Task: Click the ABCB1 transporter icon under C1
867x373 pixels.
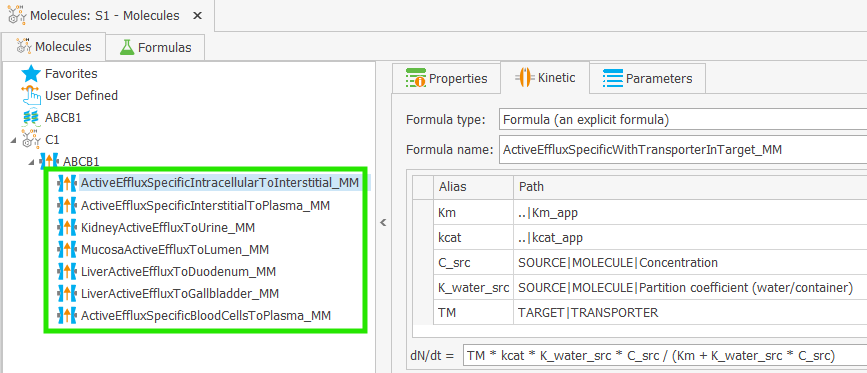Action: point(49,162)
